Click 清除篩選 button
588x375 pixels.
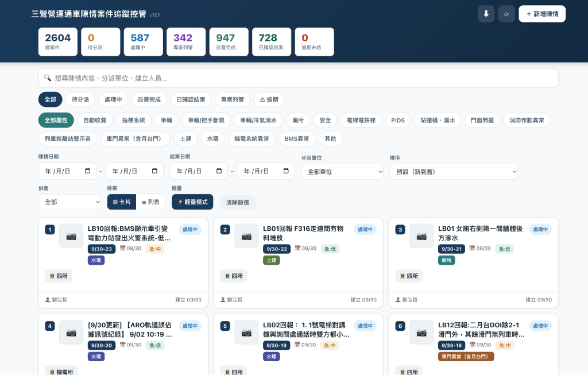[237, 203]
